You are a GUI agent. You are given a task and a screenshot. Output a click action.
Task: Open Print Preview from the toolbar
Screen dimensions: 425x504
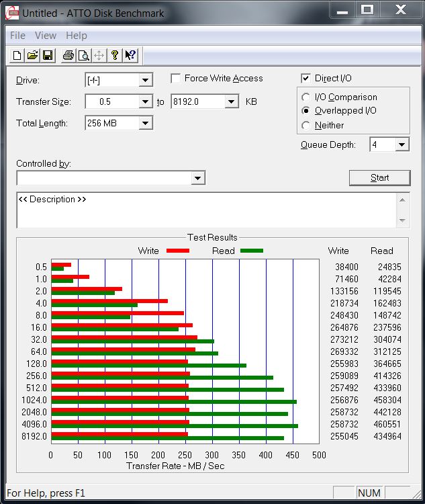coord(83,56)
